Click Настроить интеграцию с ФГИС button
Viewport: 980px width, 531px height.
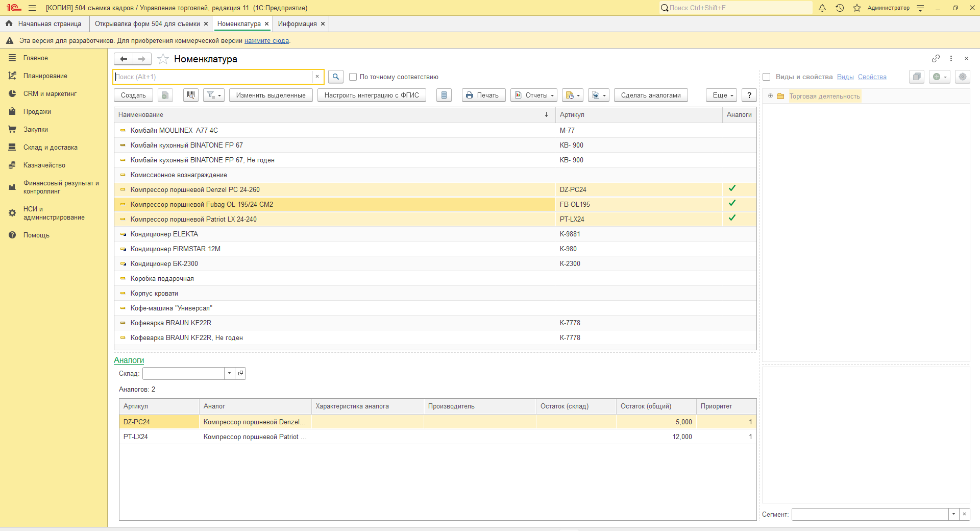[372, 95]
